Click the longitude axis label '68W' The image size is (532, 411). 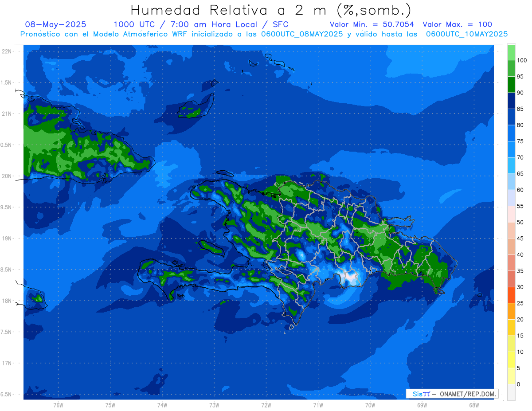tap(473, 405)
